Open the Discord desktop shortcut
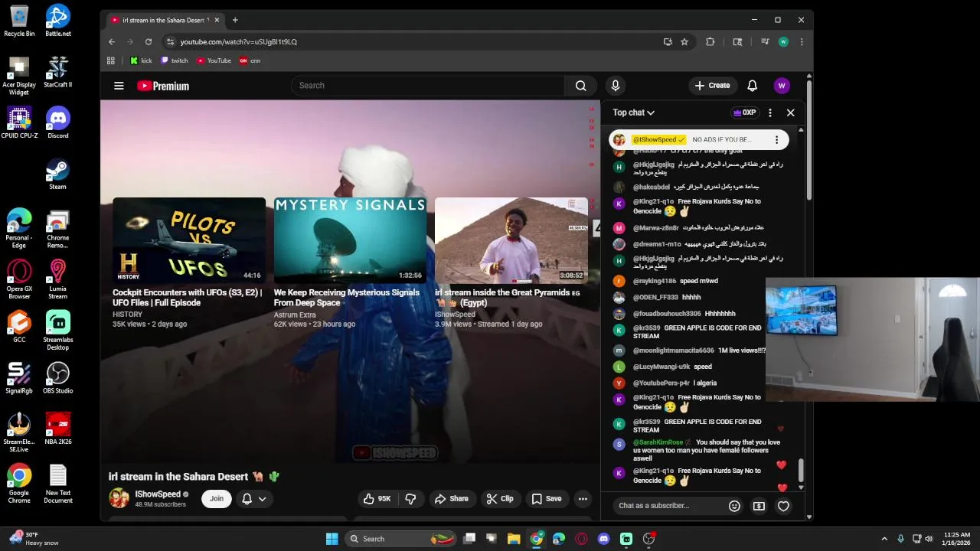Viewport: 980px width, 551px height. [x=58, y=123]
